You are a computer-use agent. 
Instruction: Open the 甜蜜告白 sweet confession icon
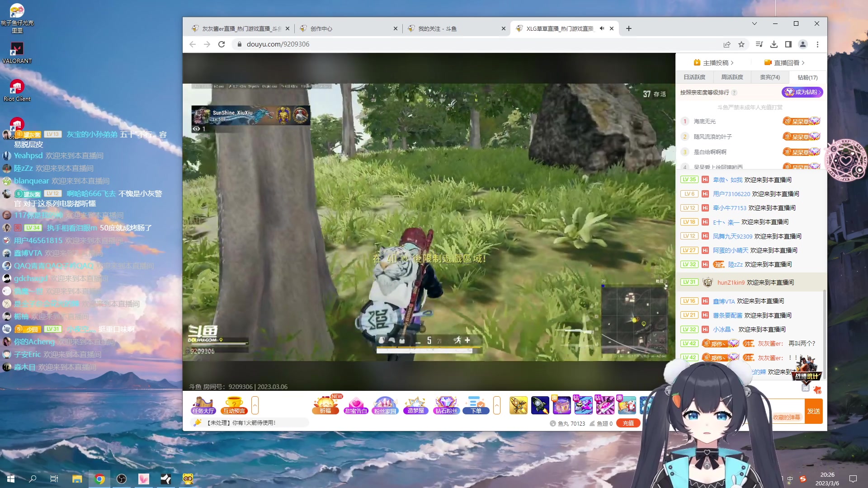(x=356, y=405)
